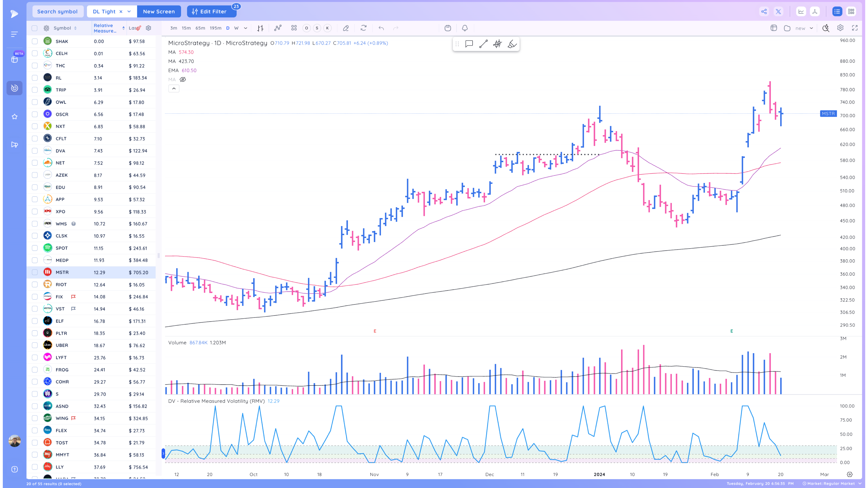Select the 65m timeframe
868x488 pixels.
(x=200, y=28)
